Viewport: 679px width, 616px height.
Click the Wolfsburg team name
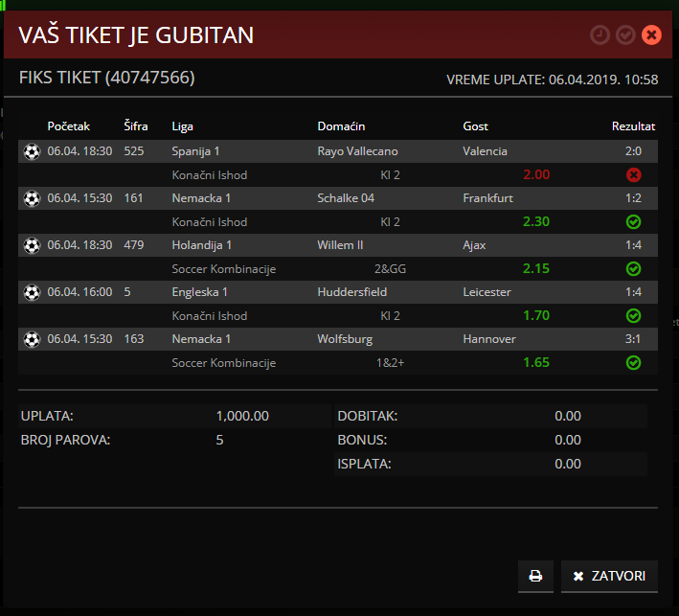[345, 339]
